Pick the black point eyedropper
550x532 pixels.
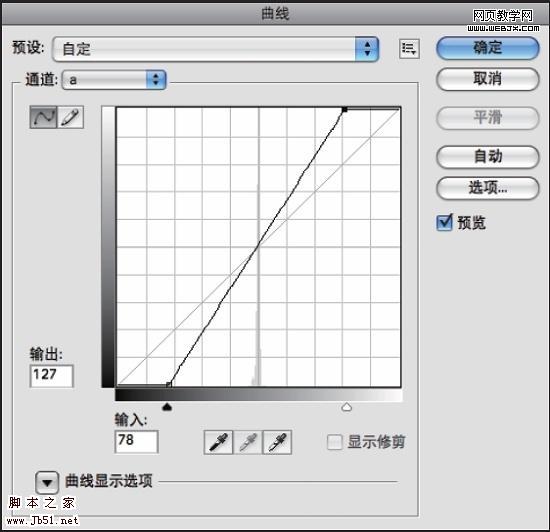point(218,442)
